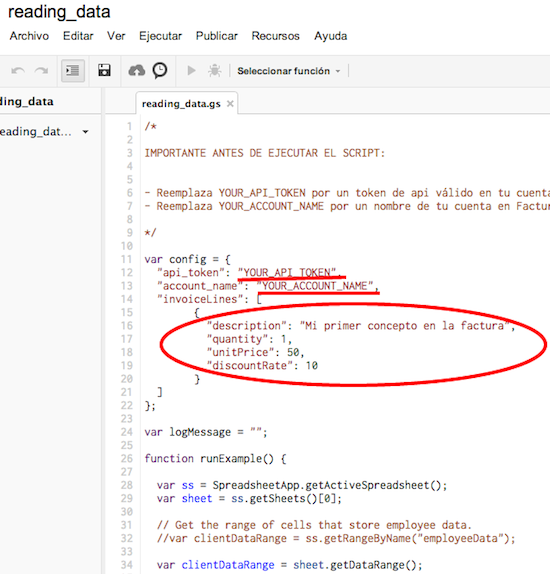
Task: Click the reading_data project title
Action: tap(59, 12)
